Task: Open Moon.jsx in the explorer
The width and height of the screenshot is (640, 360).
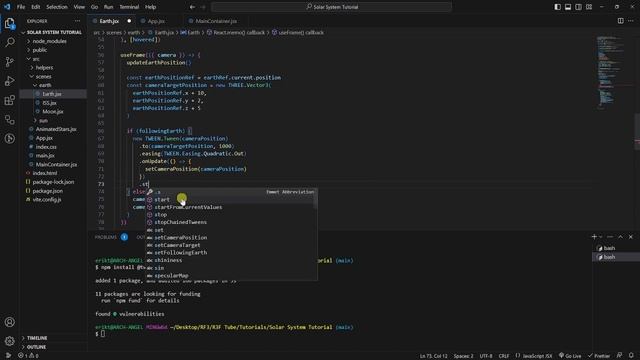Action: click(x=53, y=111)
